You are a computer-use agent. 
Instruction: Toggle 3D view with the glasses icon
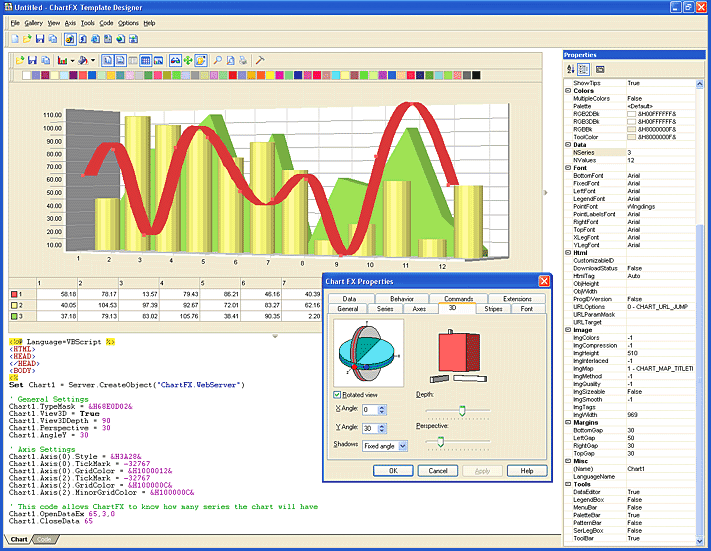point(175,60)
